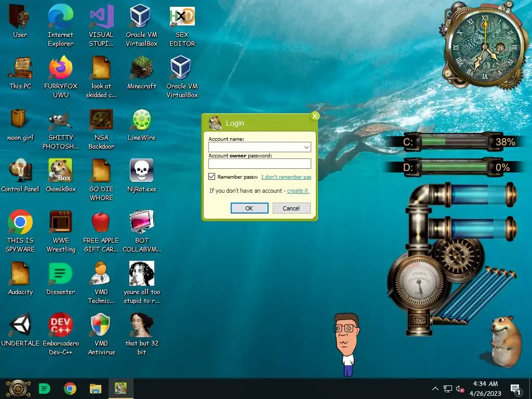532x399 pixels.
Task: Launch Minecraft desktop shortcut
Action: pyautogui.click(x=142, y=73)
